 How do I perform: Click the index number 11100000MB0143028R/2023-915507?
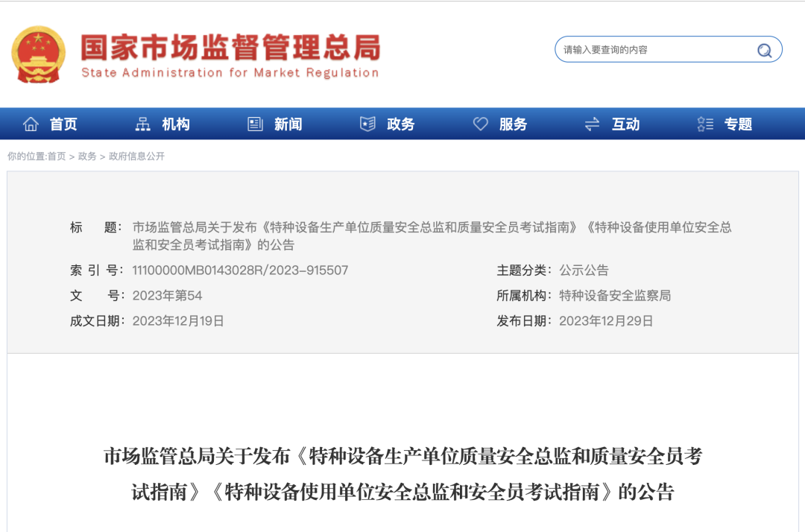[240, 270]
